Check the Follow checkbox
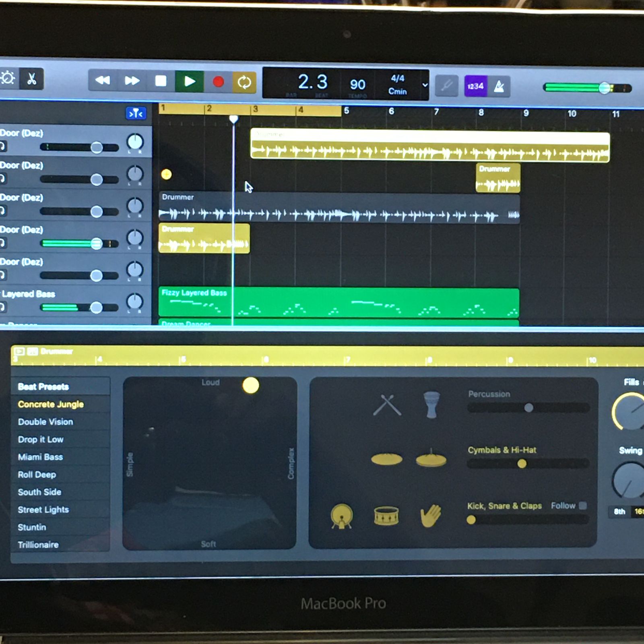644x644 pixels. click(x=582, y=506)
